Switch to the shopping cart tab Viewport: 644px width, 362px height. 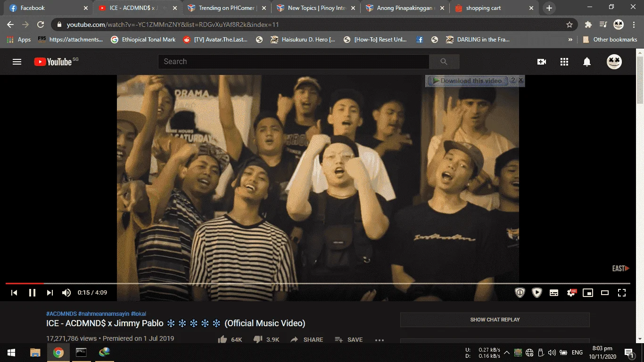coord(493,8)
